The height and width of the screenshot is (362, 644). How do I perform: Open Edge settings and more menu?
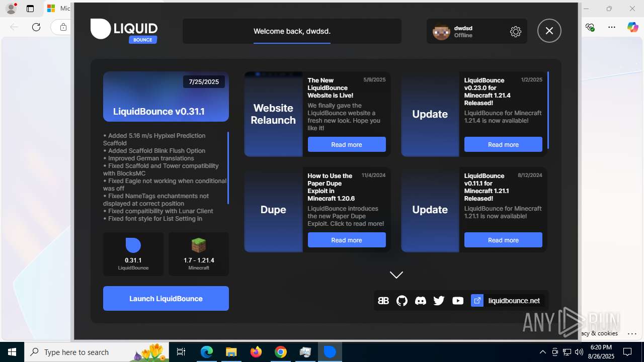tap(612, 27)
